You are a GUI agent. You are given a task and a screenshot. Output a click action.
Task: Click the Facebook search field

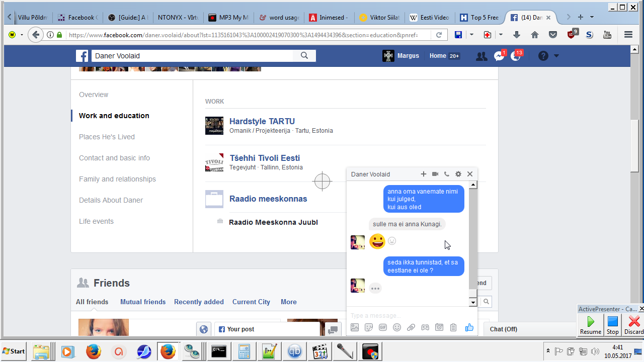(192, 56)
